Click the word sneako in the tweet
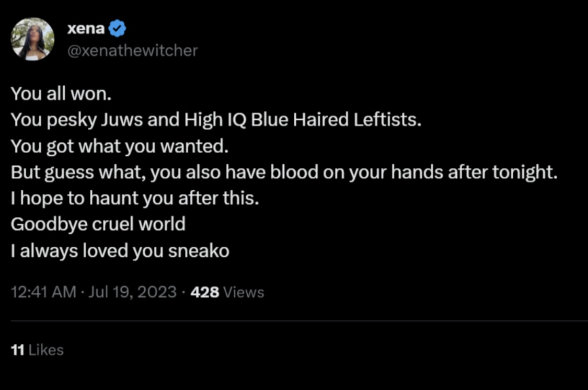The width and height of the screenshot is (588, 390). (x=199, y=251)
